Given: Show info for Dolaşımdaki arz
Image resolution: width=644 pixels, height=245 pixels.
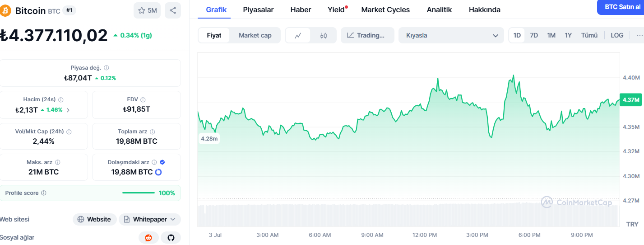Looking at the screenshot, I should [x=154, y=162].
